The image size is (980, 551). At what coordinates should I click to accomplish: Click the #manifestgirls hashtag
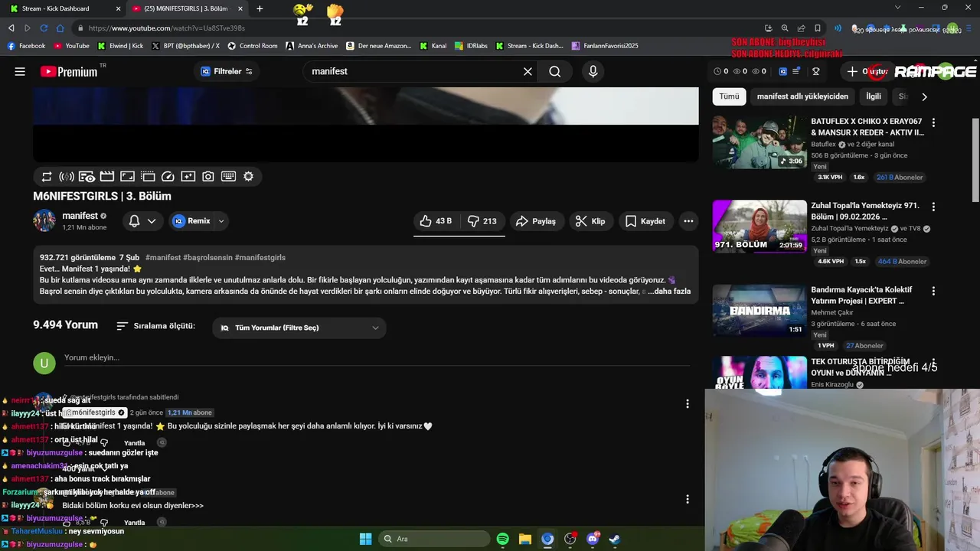click(x=260, y=258)
